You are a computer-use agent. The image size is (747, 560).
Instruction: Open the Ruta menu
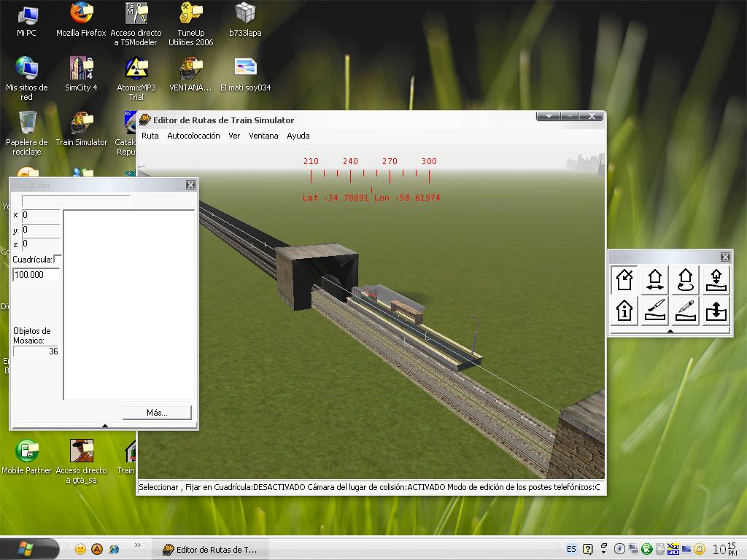tap(150, 136)
